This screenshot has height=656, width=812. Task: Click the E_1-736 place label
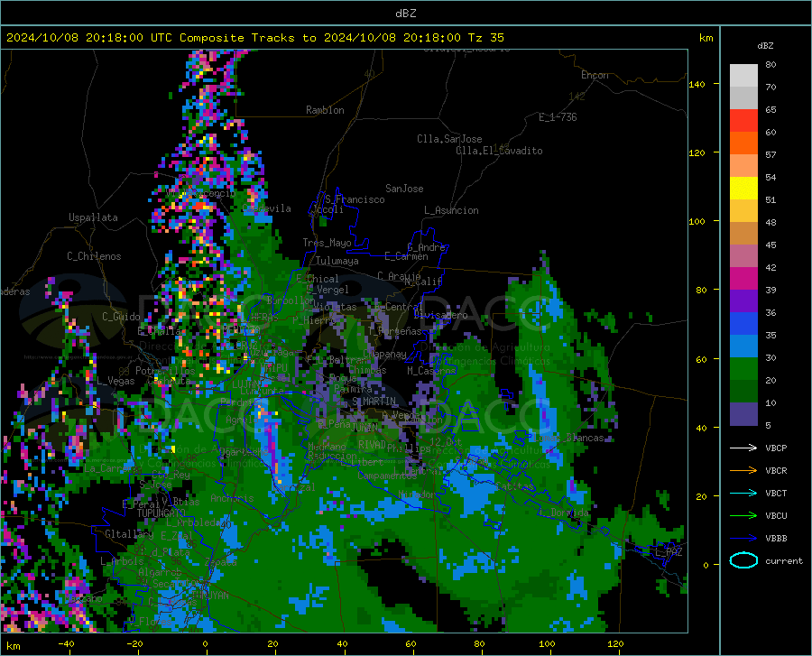tap(558, 117)
